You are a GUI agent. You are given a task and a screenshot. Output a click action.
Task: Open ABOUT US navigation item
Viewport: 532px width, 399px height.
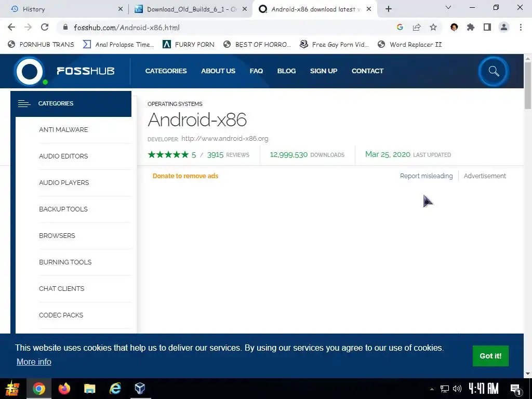218,71
